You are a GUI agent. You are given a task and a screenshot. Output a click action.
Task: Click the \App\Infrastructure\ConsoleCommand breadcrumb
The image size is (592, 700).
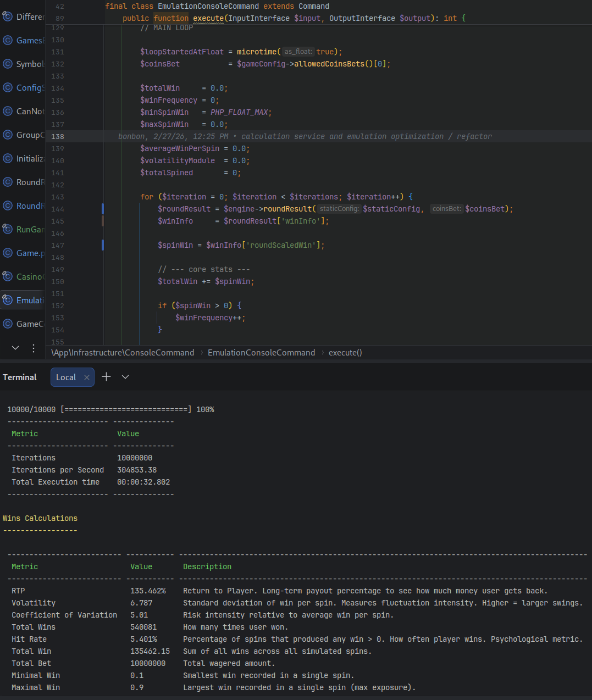tap(123, 353)
